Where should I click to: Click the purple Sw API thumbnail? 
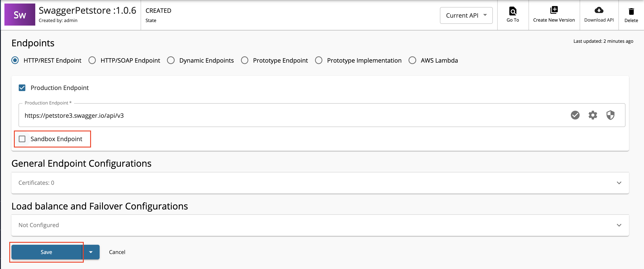20,15
